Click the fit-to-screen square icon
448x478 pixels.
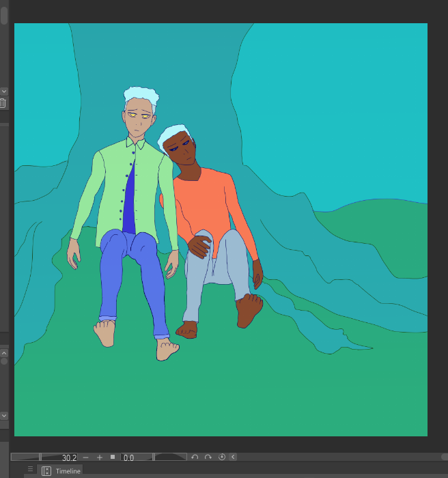[x=113, y=457]
